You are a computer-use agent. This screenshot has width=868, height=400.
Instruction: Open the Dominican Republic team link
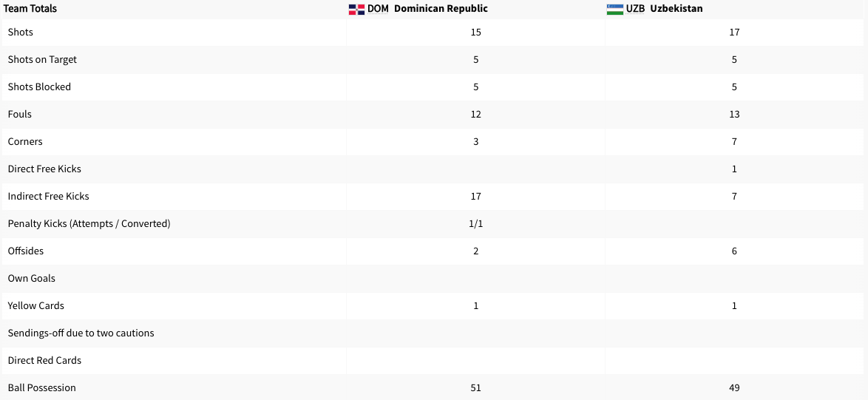(x=441, y=9)
